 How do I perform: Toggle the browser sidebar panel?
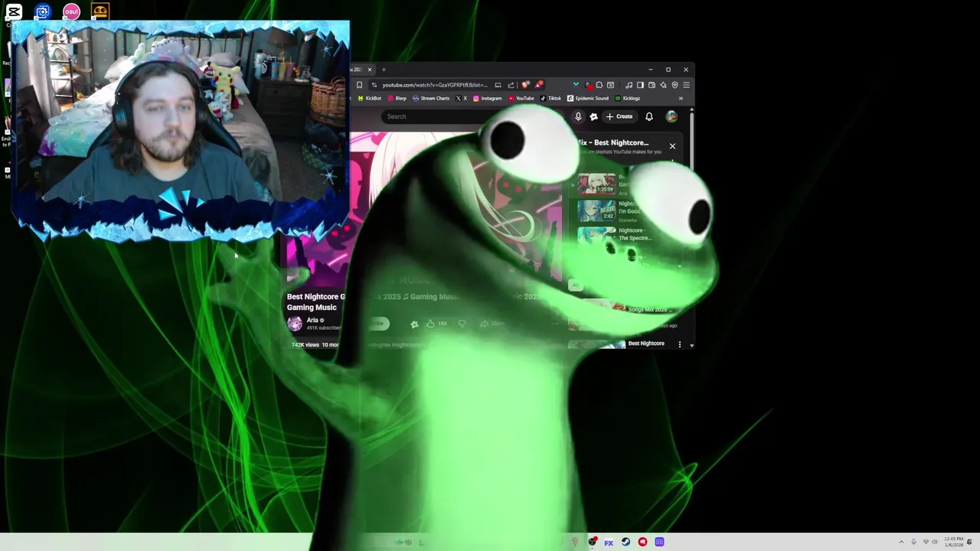click(x=640, y=85)
